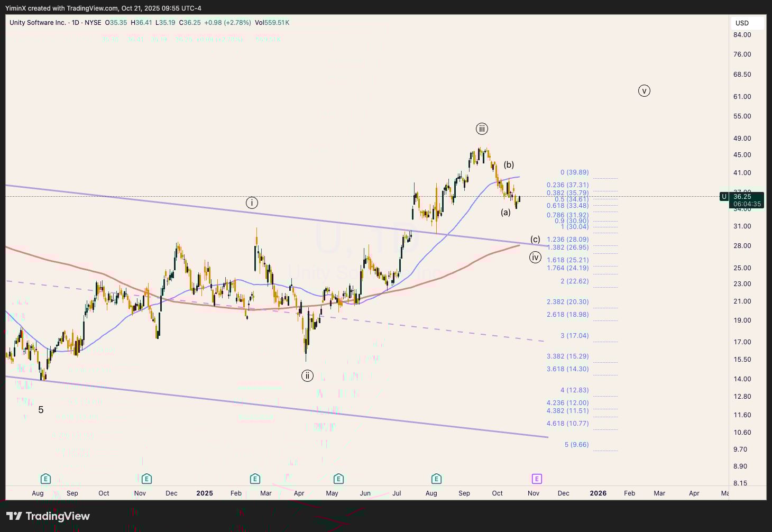
Task: Click the bar countdown 06:04:35
Action: click(747, 204)
